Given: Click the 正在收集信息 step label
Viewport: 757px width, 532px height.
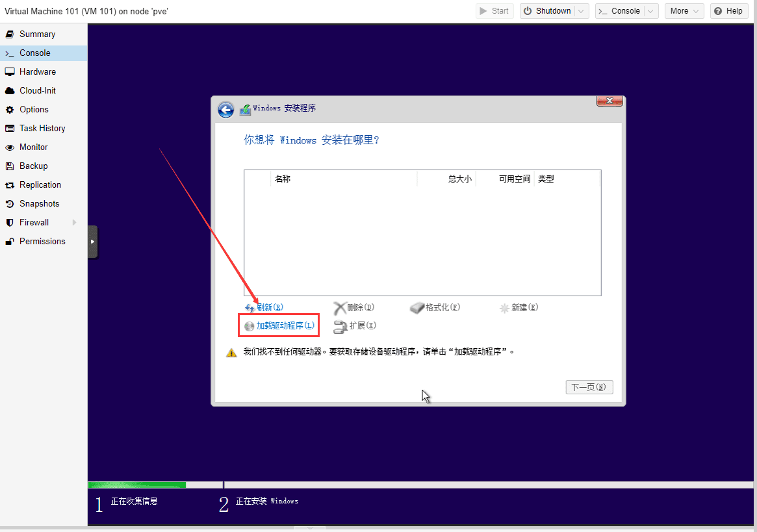Looking at the screenshot, I should click(135, 501).
